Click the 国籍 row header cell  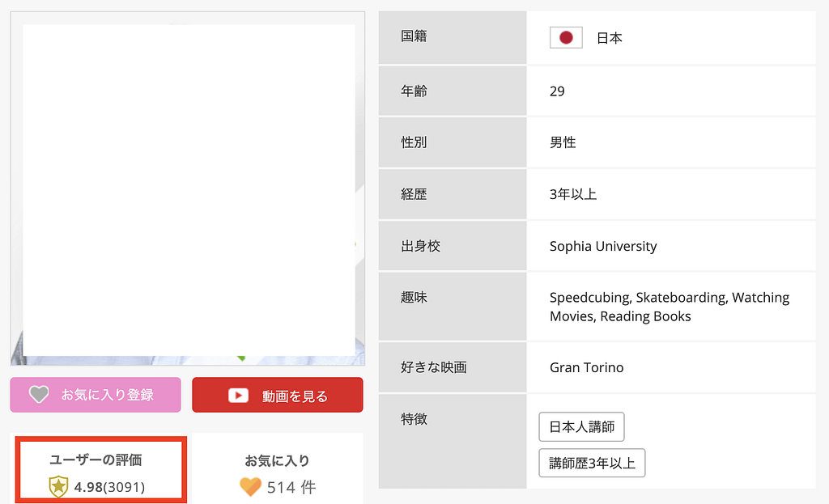(414, 37)
